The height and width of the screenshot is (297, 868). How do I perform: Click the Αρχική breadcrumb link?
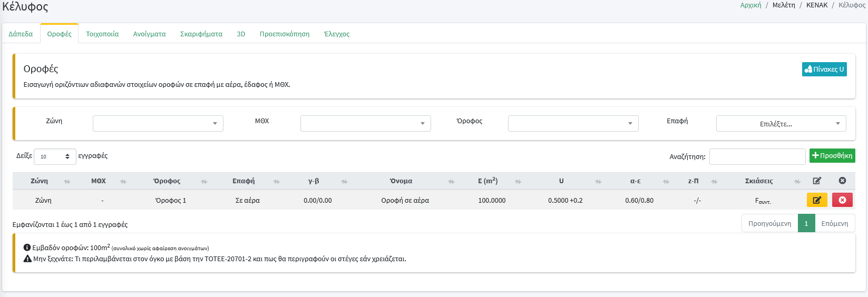[750, 5]
